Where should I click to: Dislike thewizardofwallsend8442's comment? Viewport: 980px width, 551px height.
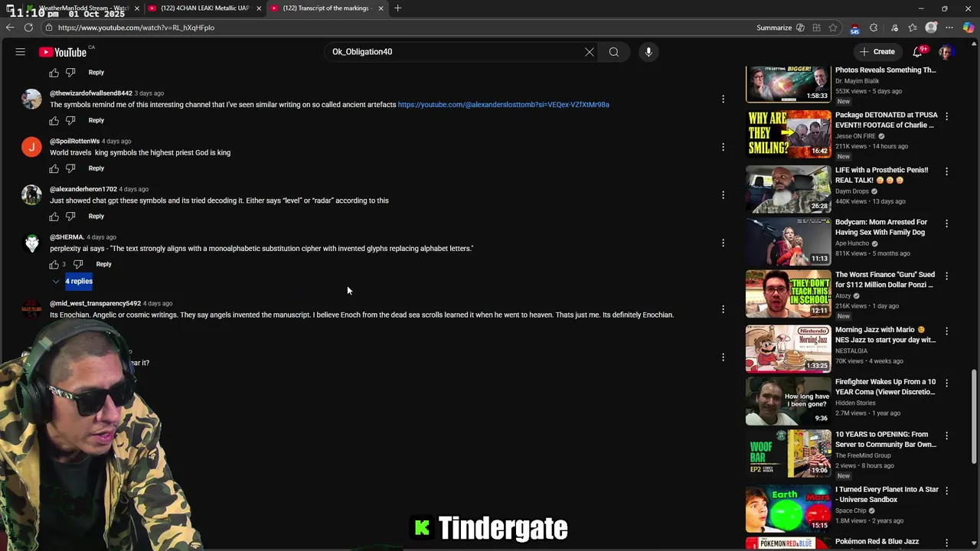70,121
